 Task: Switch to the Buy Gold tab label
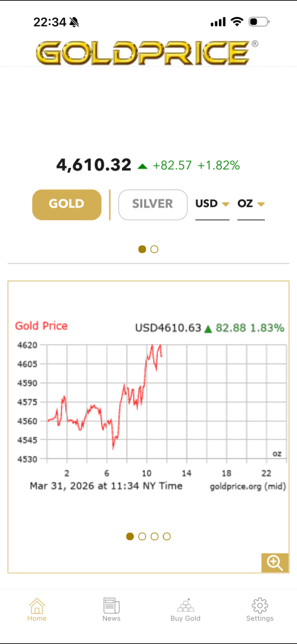[x=185, y=618]
